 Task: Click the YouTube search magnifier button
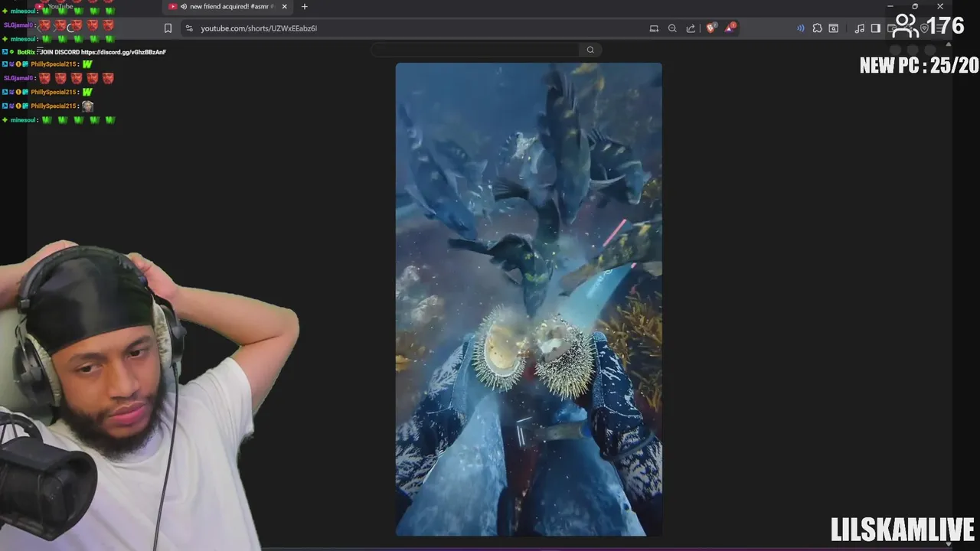click(x=590, y=50)
